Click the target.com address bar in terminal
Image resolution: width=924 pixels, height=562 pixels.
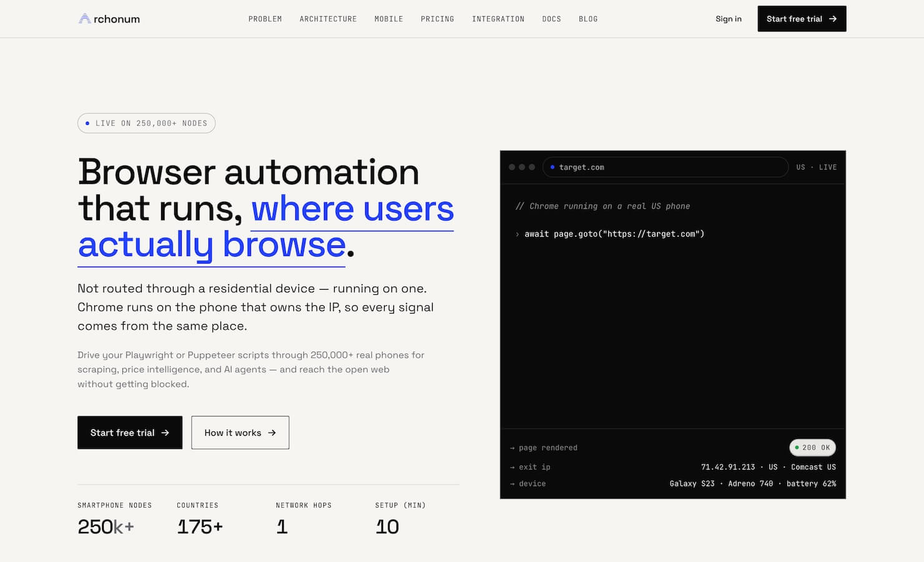pyautogui.click(x=666, y=167)
